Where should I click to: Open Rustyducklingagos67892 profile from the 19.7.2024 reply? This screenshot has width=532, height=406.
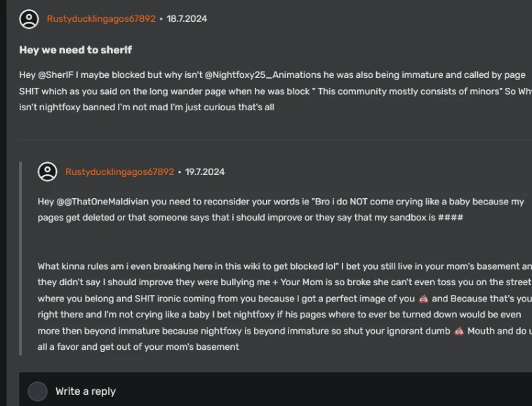[119, 172]
